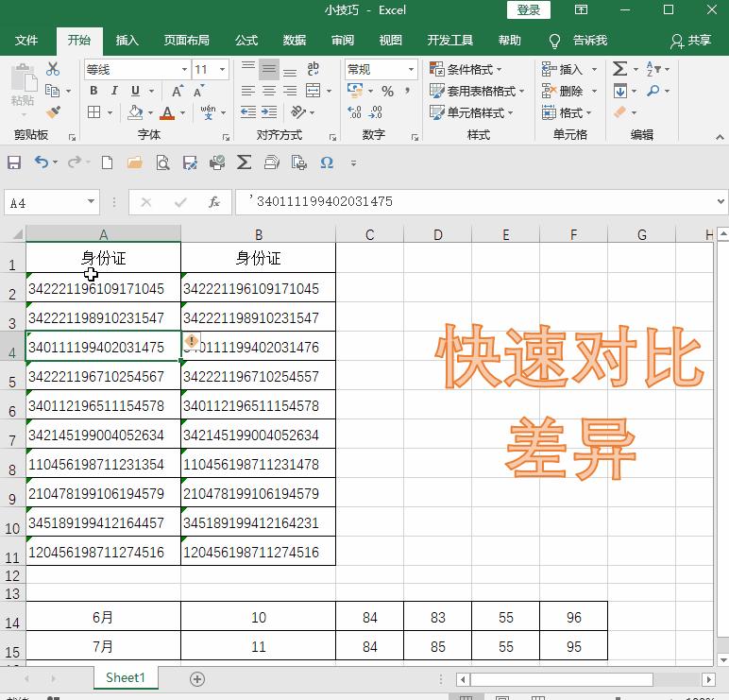The image size is (729, 700).
Task: Apply the fill color bucket
Action: click(x=135, y=112)
